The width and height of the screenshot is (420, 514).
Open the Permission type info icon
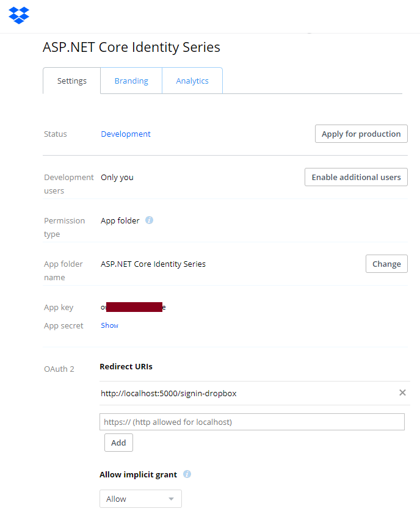(149, 220)
